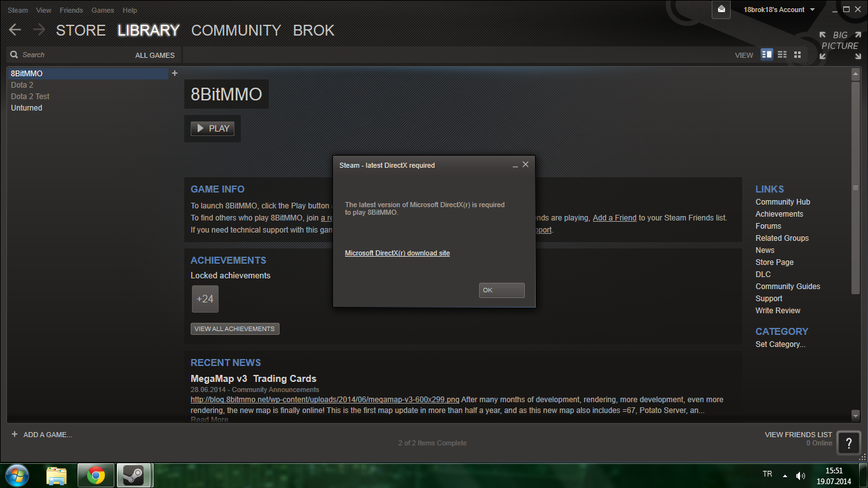Enter Big Picture mode

(840, 46)
